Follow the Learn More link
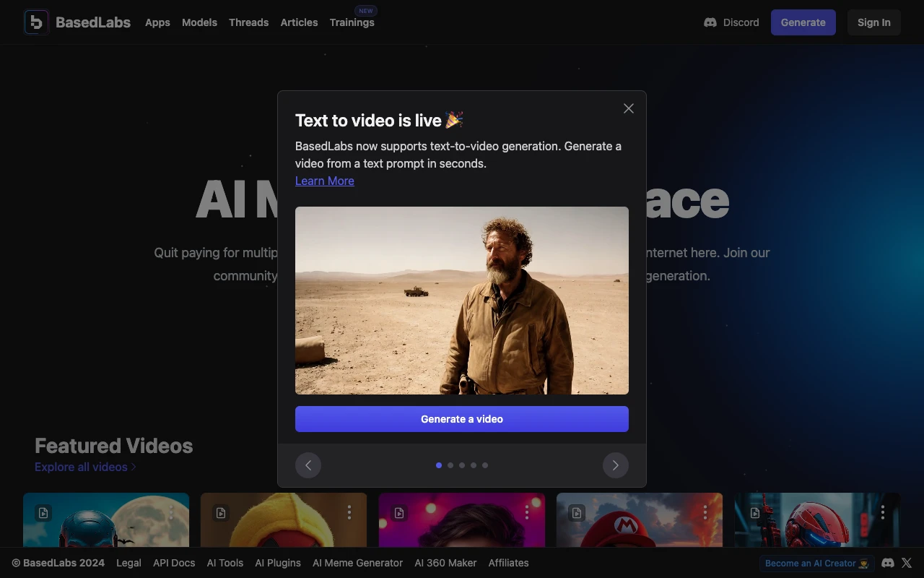 point(324,181)
